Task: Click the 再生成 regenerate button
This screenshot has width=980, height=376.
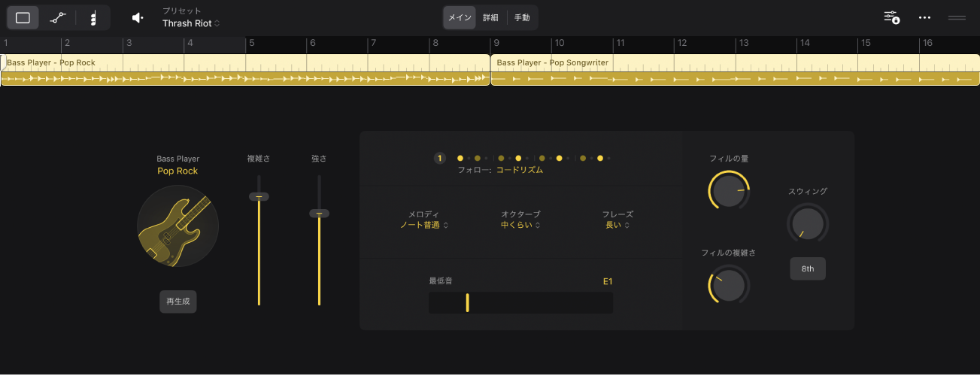Action: (178, 302)
